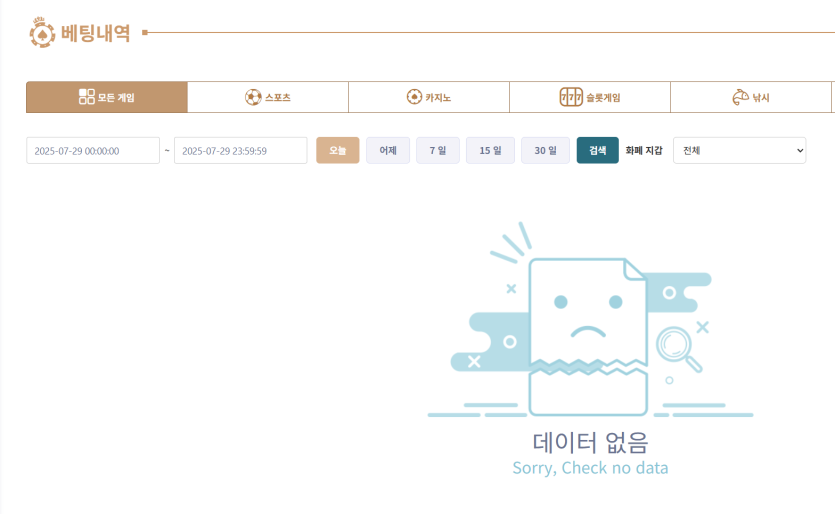Select the 오늘 date filter button
835x514 pixels.
click(337, 150)
